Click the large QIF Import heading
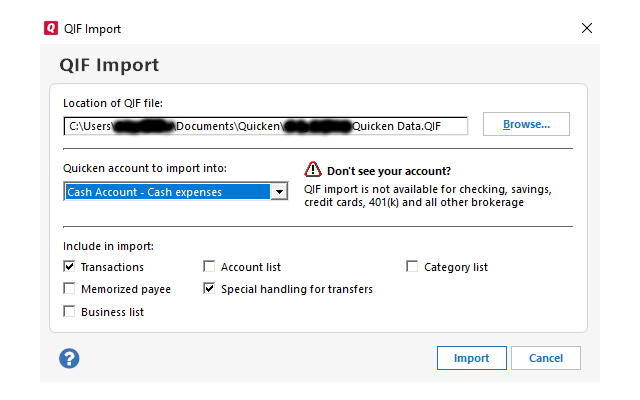Image resolution: width=640 pixels, height=400 pixels. (x=109, y=65)
